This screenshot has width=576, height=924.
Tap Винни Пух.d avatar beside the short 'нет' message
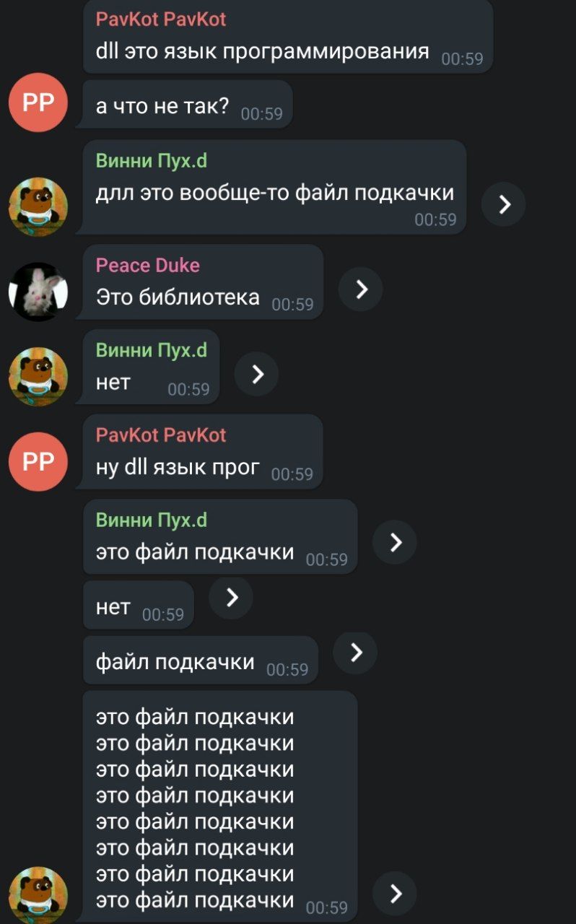[38, 377]
